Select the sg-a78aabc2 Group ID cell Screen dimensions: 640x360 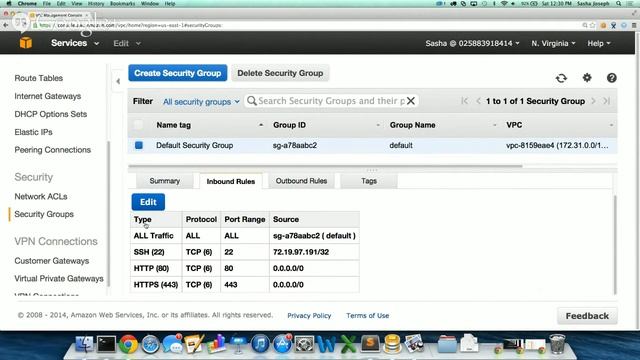[295, 145]
